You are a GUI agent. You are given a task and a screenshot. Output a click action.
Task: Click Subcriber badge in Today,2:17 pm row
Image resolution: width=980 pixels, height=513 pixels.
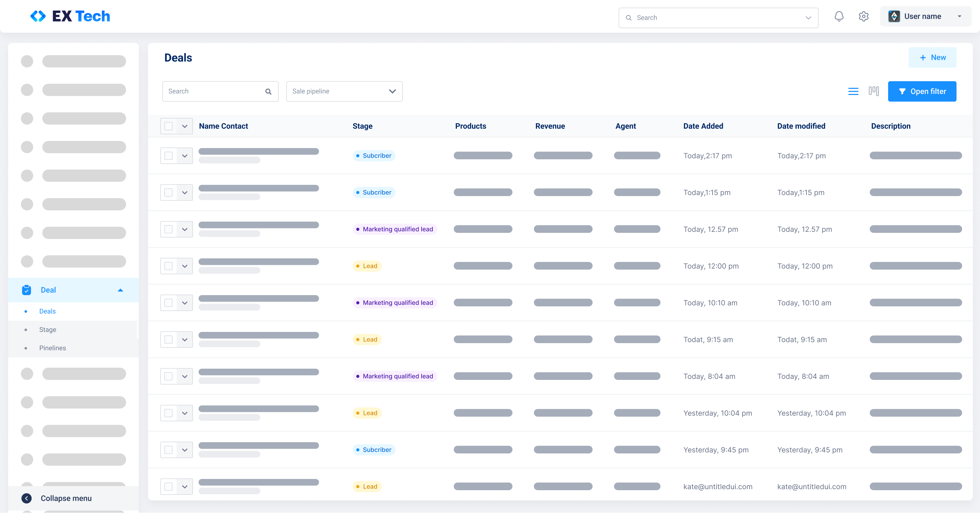tap(374, 156)
